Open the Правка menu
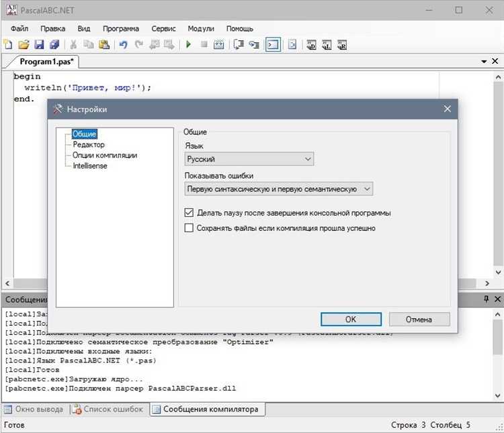 coord(53,29)
